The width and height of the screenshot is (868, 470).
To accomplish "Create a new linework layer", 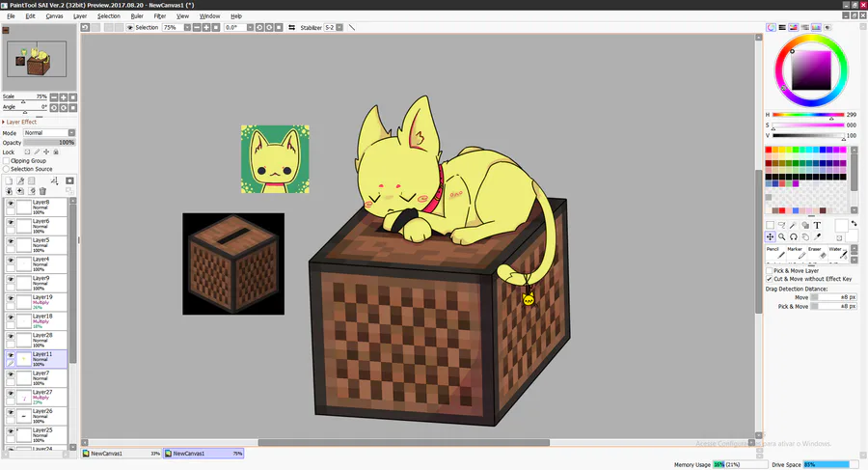I will 20,180.
